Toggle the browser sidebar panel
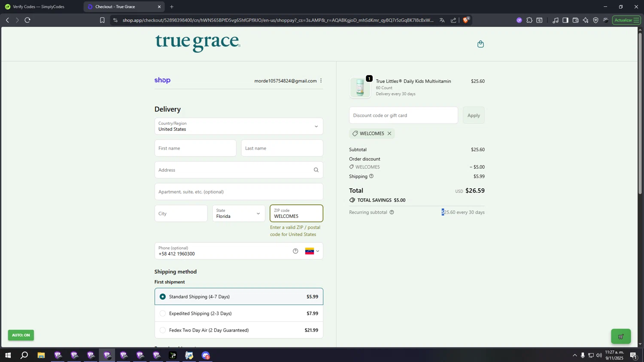 tap(565, 20)
